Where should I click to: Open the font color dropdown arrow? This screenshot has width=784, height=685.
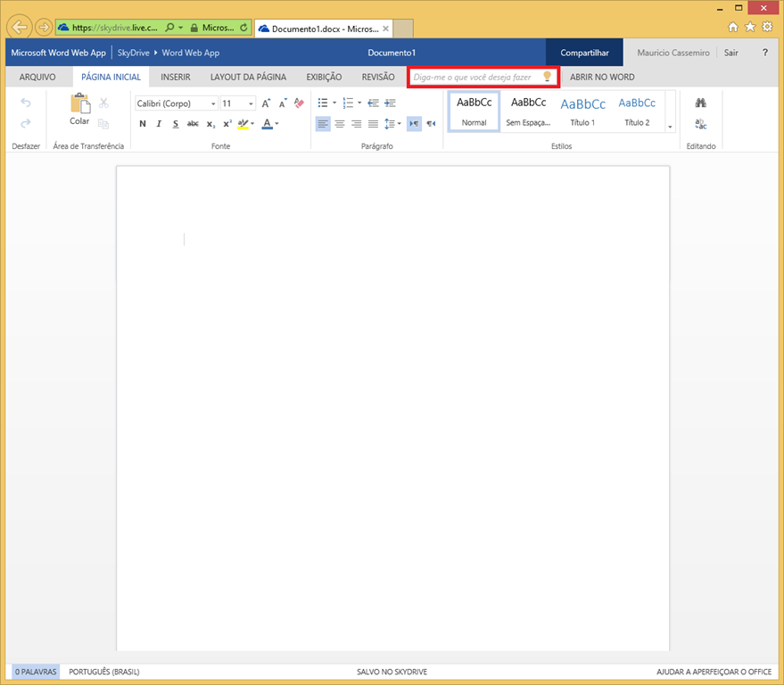(277, 124)
